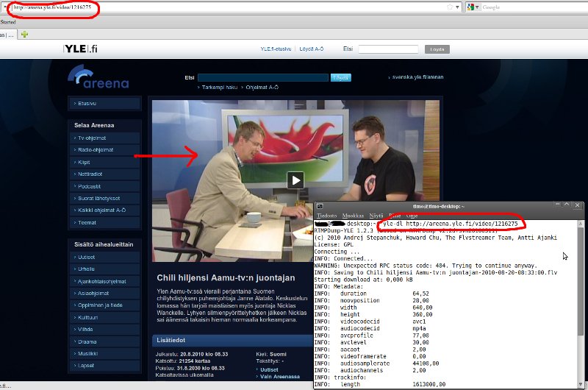Open the URL history dropdown arrow

[457, 7]
